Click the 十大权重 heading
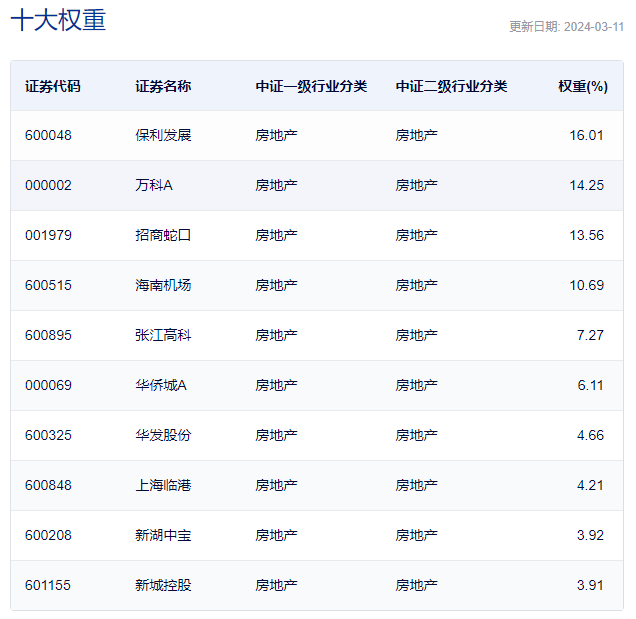This screenshot has width=636, height=619. pos(58,20)
